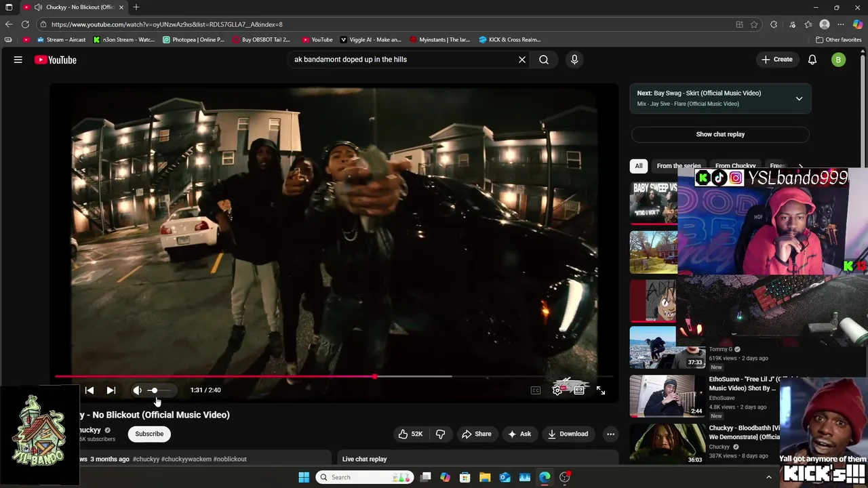Image resolution: width=868 pixels, height=488 pixels.
Task: Reload the page
Action: [26, 24]
